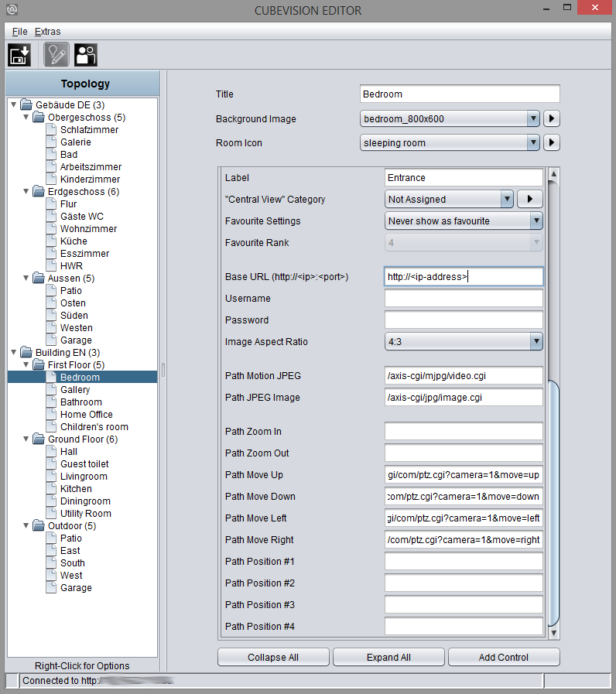Click the Gallery page icon in First Floor

52,389
